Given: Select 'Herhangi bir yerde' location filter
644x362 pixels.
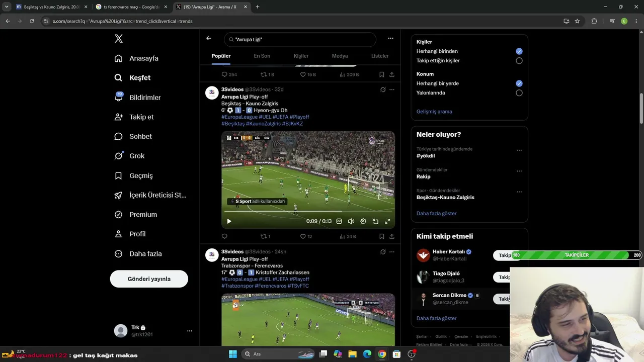Looking at the screenshot, I should (519, 83).
